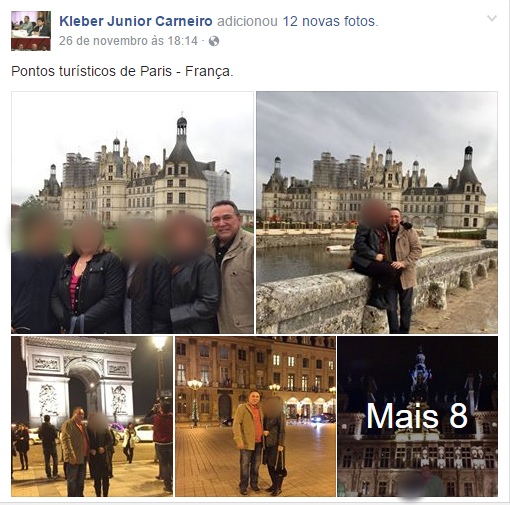Screen dimensions: 510x505
Task: Click the glowing street lamp beside Arc de Triomphe
Action: [x=159, y=343]
